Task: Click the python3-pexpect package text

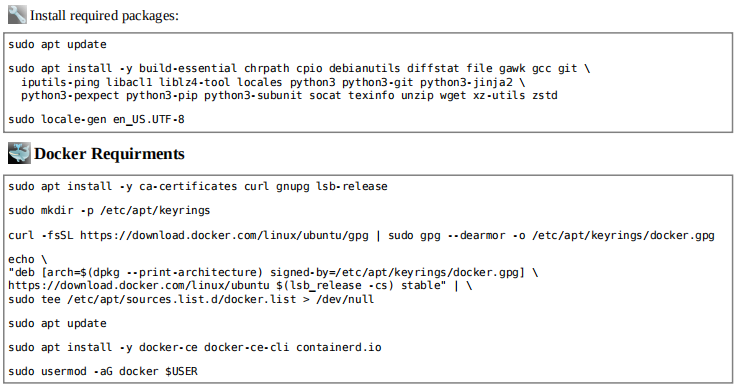Action: point(70,96)
